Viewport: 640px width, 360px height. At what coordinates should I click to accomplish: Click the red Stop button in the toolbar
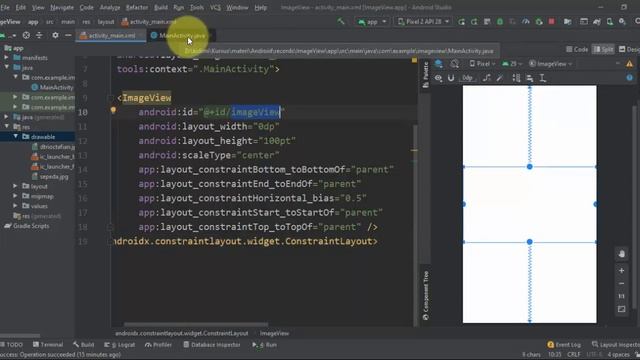click(x=552, y=22)
